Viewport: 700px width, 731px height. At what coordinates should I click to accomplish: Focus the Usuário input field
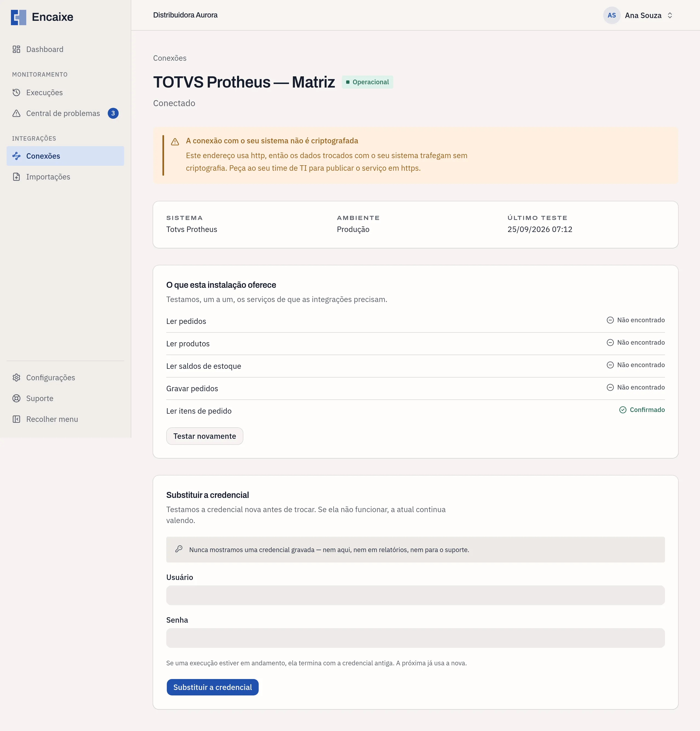[x=415, y=595]
